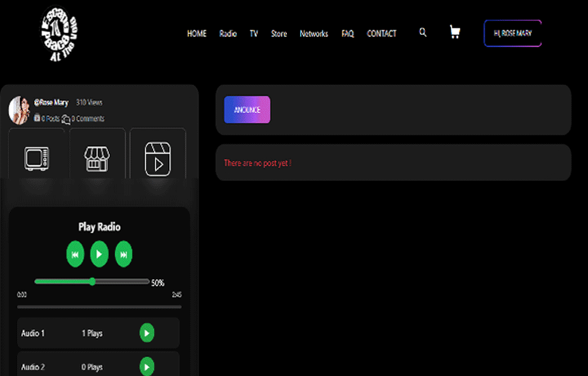The image size is (588, 376).
Task: Adjust the 50% volume slider
Action: (92, 281)
